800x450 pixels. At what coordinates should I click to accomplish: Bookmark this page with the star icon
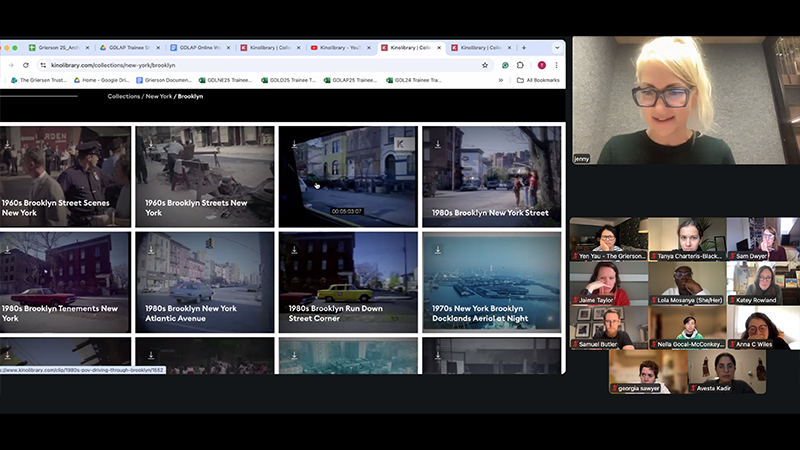point(485,65)
